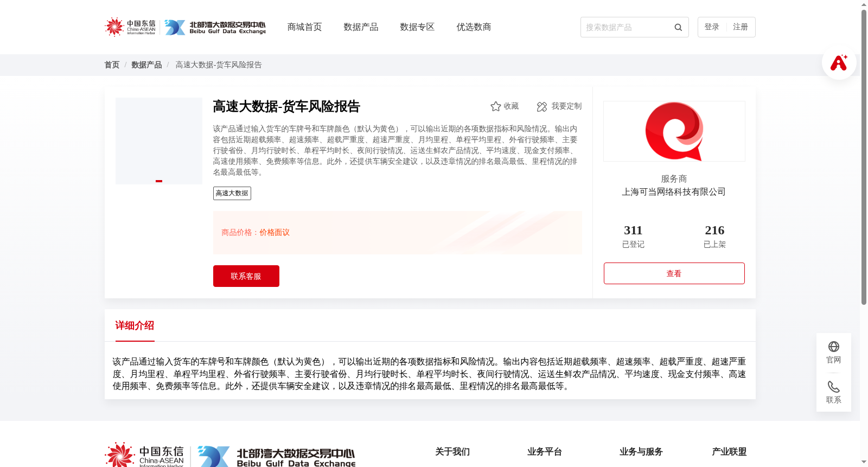Click the 价格面议 price text

[275, 233]
